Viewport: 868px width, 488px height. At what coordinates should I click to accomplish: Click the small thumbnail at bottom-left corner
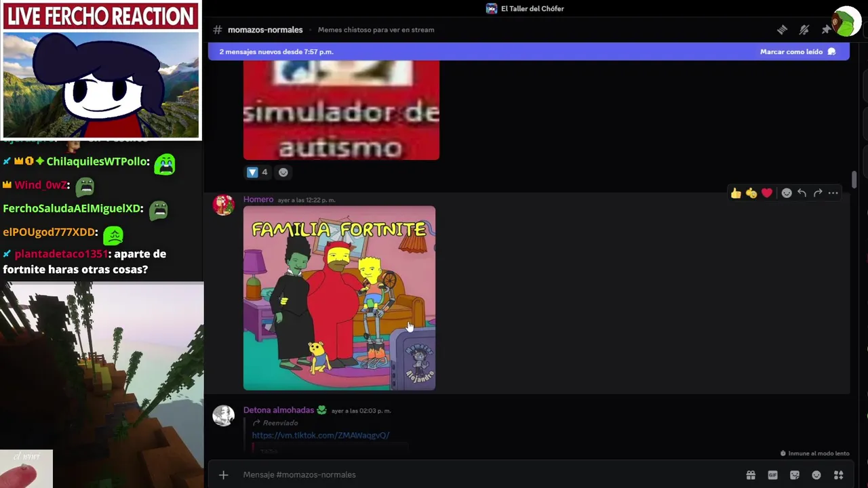point(26,469)
